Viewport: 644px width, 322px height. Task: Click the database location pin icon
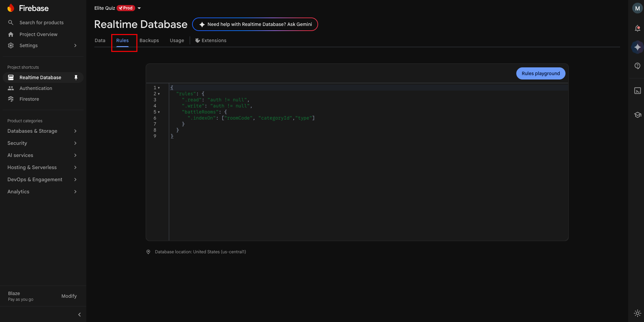pos(148,252)
